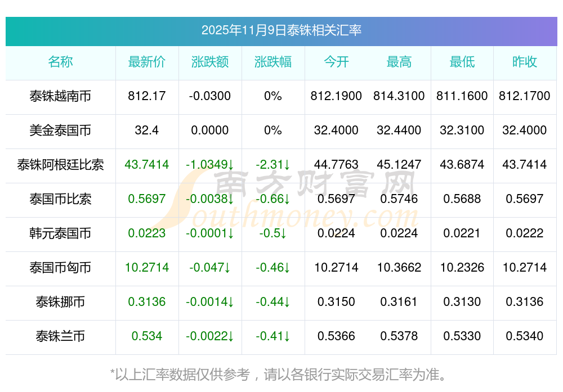This screenshot has width=563, height=392.
Task: Select the 名称 column header
Action: 60,62
